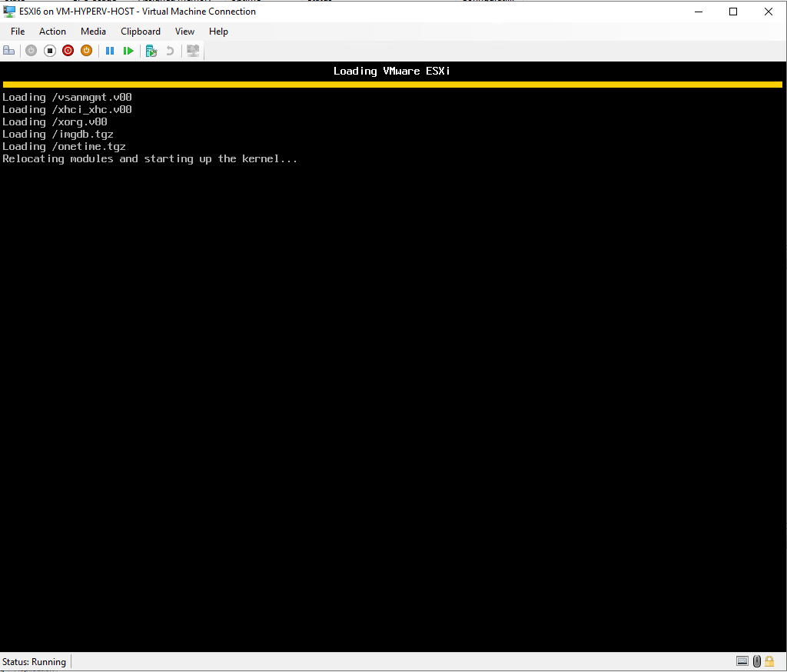Reset the VM using the green play icon

[x=128, y=51]
